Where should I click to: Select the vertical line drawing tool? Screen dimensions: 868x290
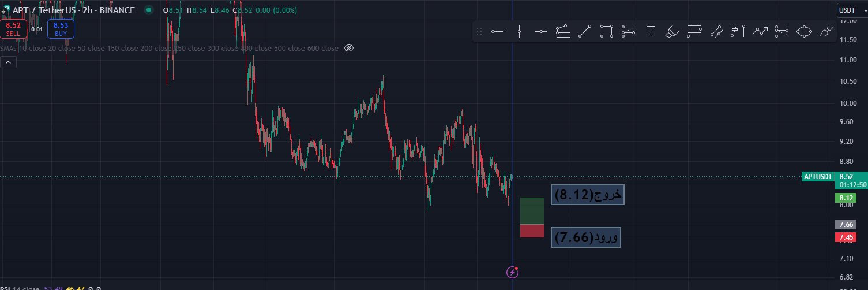pyautogui.click(x=519, y=32)
